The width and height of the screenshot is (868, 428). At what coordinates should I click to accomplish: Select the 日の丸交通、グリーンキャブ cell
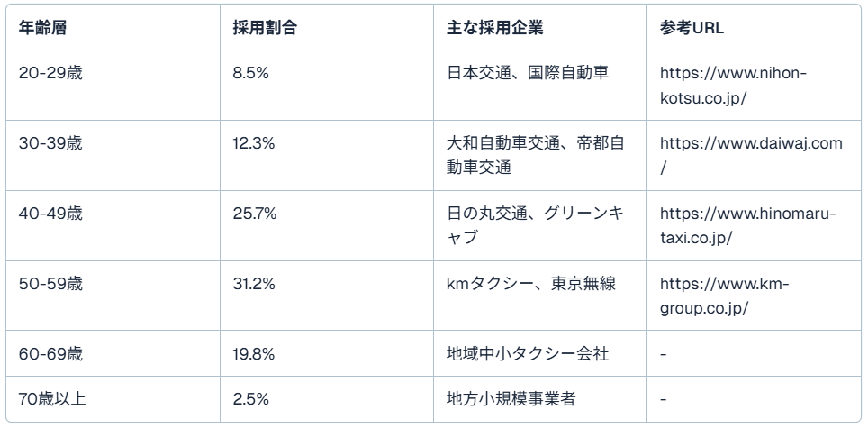point(535,225)
